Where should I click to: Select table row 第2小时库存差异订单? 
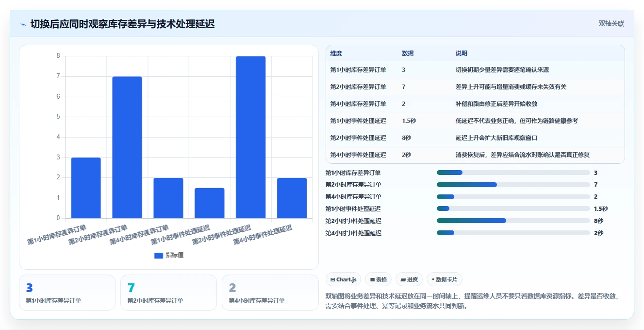(x=475, y=87)
